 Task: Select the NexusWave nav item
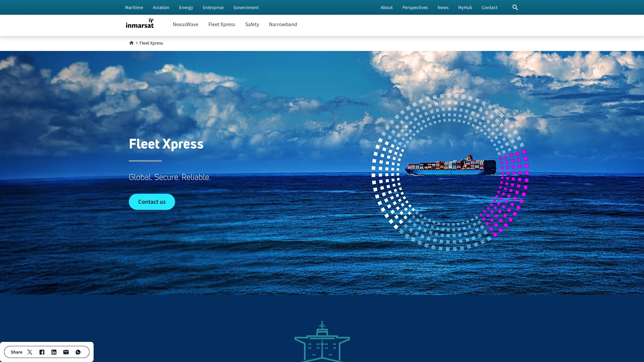coord(185,24)
